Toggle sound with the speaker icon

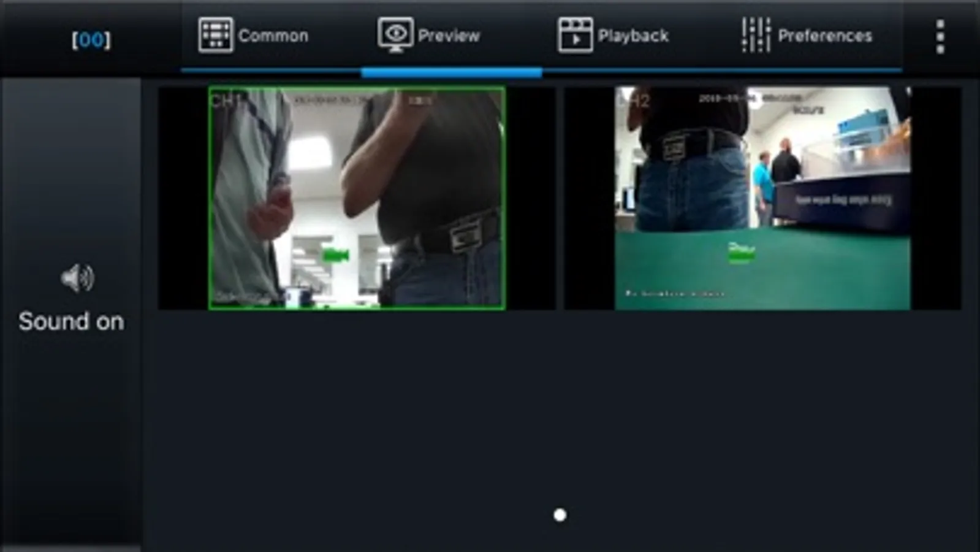[x=77, y=278]
